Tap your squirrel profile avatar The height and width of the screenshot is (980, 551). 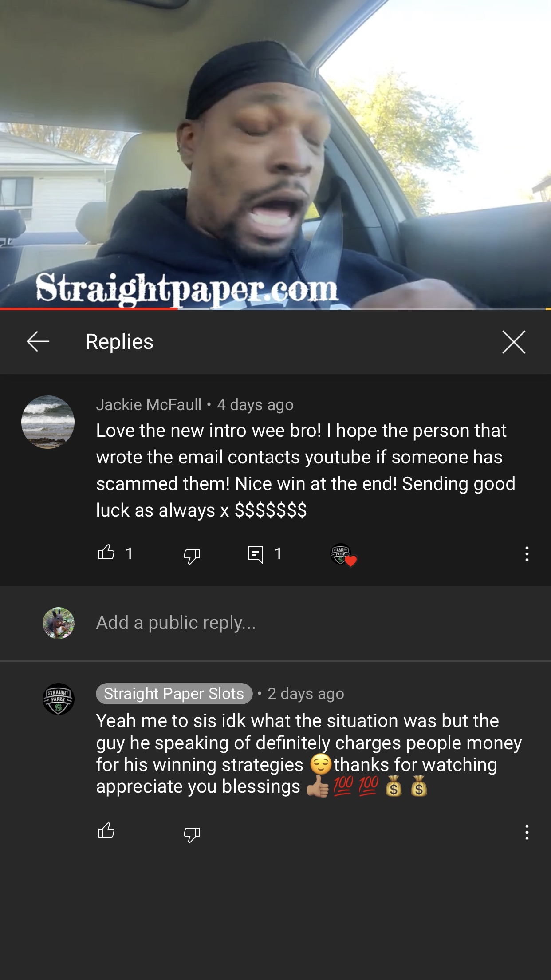tap(59, 623)
